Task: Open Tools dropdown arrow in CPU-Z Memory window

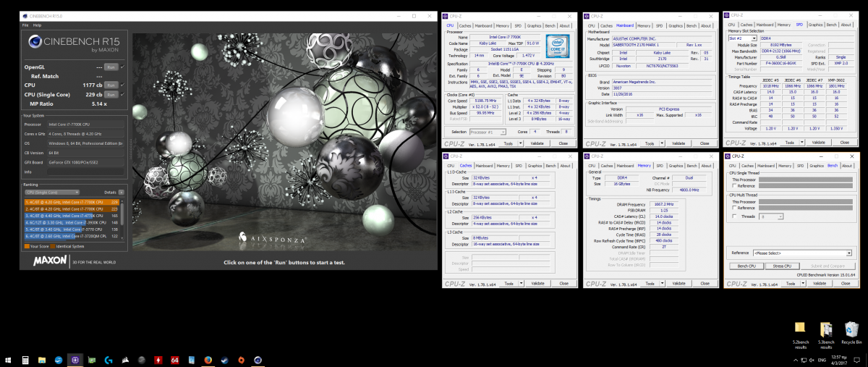Action: point(660,284)
